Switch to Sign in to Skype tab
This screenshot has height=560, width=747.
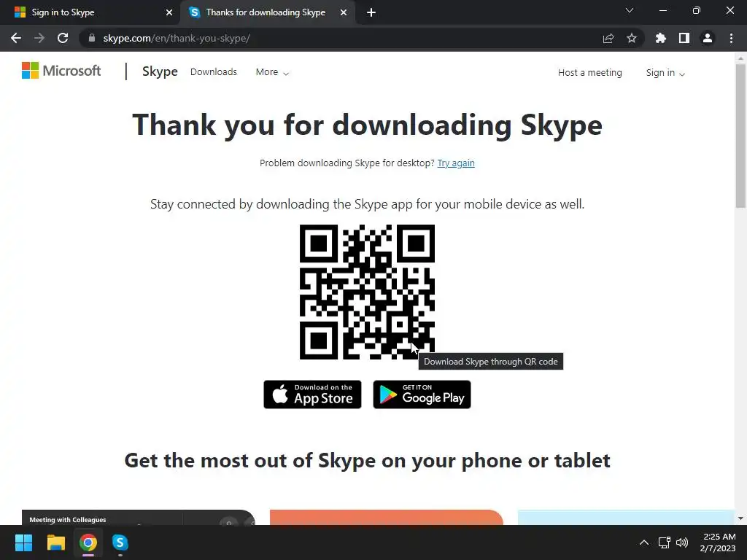click(90, 12)
